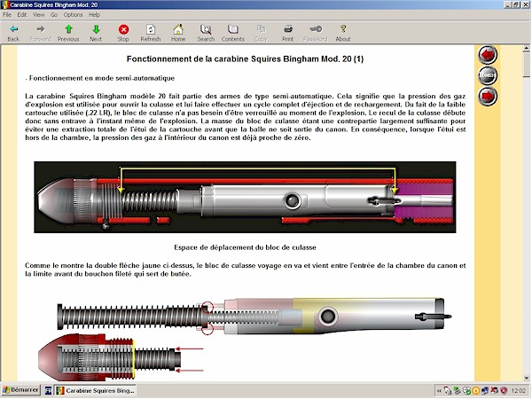Image resolution: width=532 pixels, height=399 pixels.
Task: Open the Options menu
Action: tap(73, 14)
